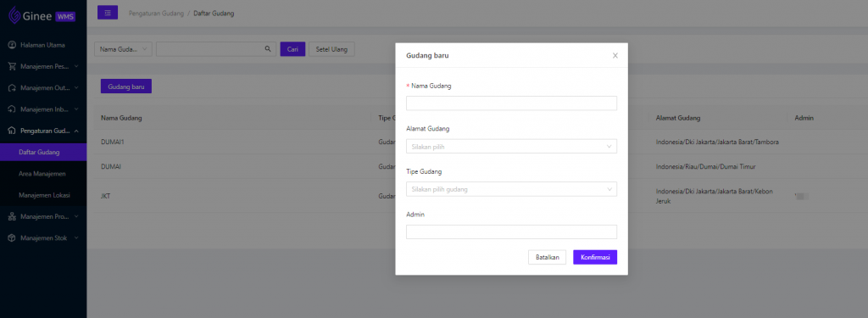Image resolution: width=868 pixels, height=318 pixels.
Task: Open Area Manajemen menu item
Action: (x=43, y=174)
